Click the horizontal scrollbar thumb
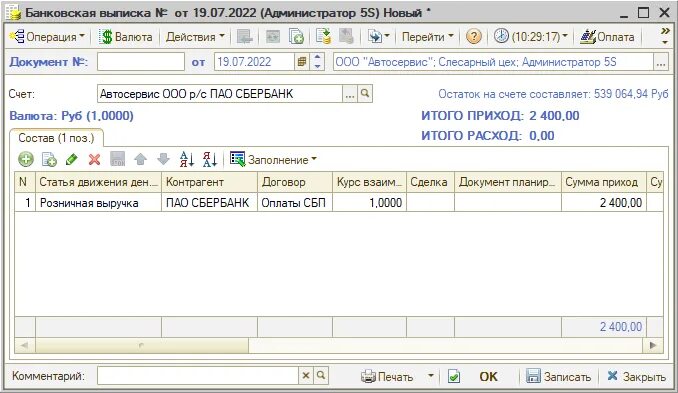 pos(142,345)
